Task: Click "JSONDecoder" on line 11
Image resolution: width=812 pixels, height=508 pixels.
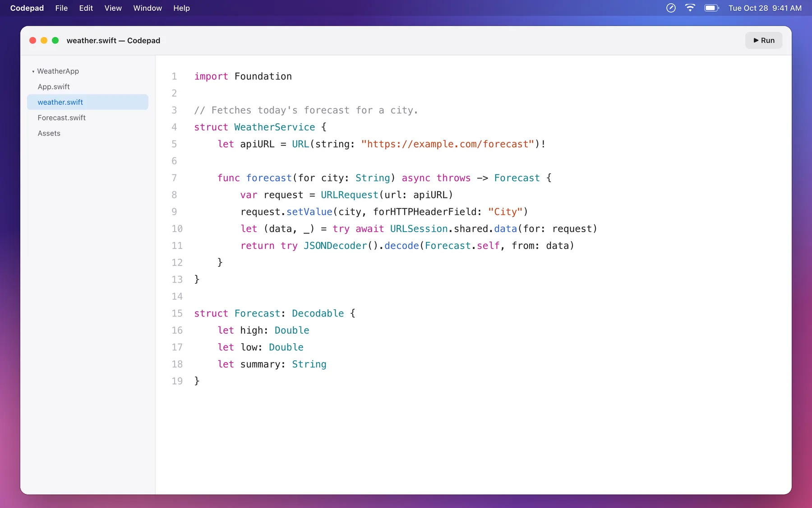Action: (335, 246)
